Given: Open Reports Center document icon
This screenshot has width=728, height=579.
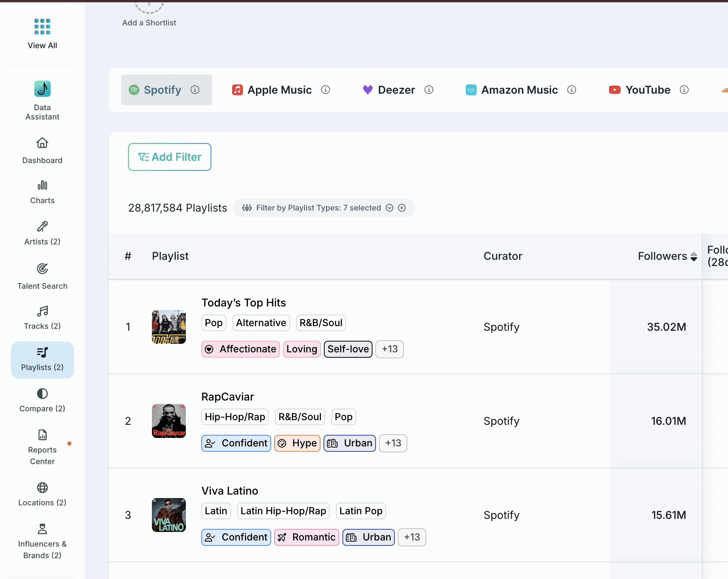Looking at the screenshot, I should click(x=42, y=435).
